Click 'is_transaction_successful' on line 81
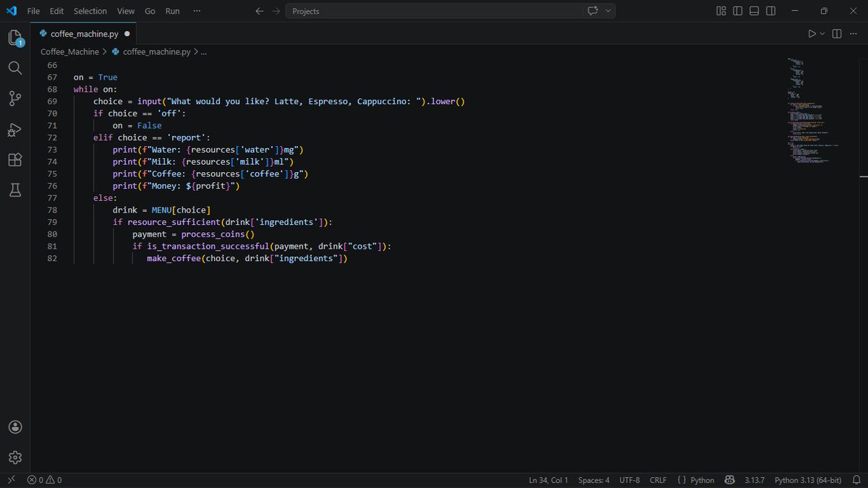The image size is (868, 488). [x=208, y=246]
